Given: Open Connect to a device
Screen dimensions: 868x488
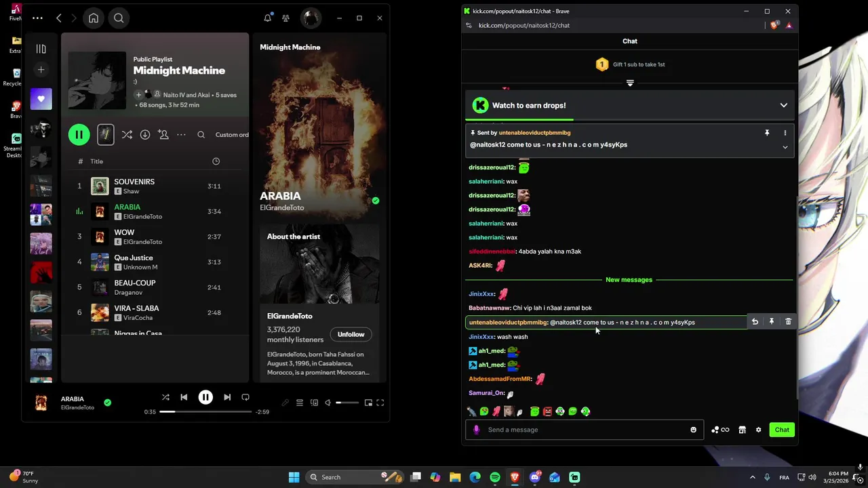Looking at the screenshot, I should click(x=314, y=403).
